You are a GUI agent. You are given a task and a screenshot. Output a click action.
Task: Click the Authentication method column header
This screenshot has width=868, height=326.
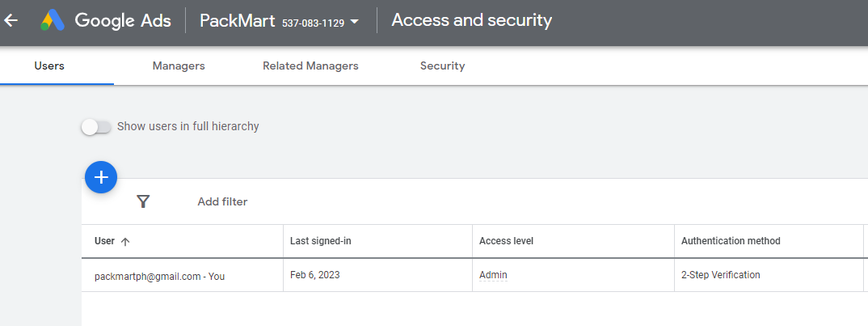coord(731,241)
